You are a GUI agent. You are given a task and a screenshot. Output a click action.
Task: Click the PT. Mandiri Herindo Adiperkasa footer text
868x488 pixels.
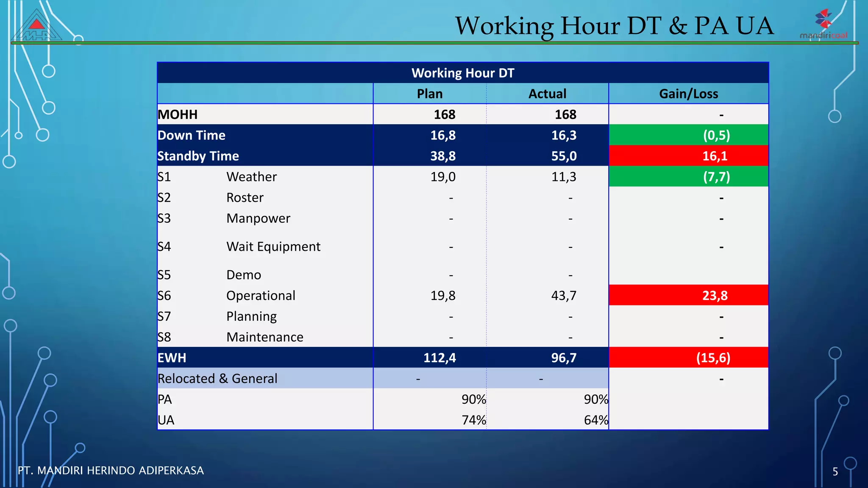111,470
